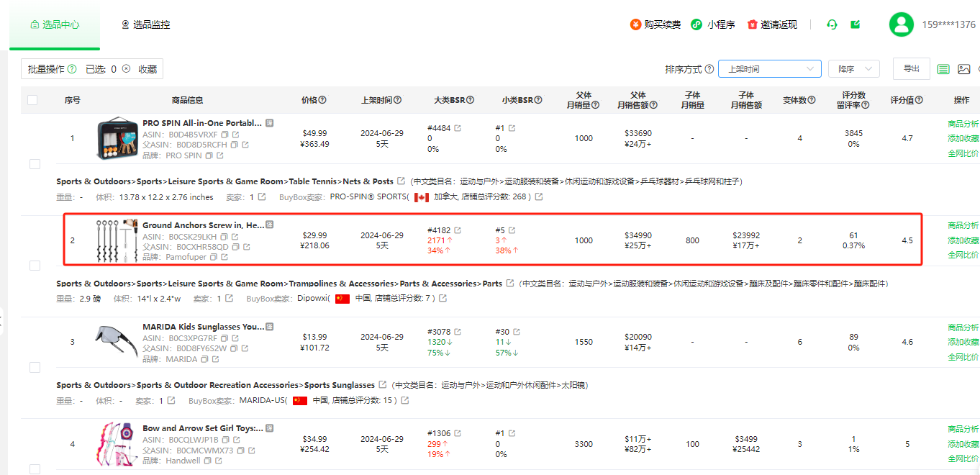Click the Bow and Arrow Set product thumbnail
980x475 pixels.
(x=115, y=443)
